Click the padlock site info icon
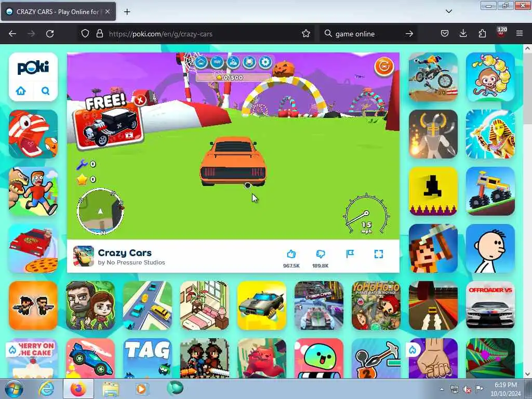Screen dimensions: 532x399 (99, 34)
